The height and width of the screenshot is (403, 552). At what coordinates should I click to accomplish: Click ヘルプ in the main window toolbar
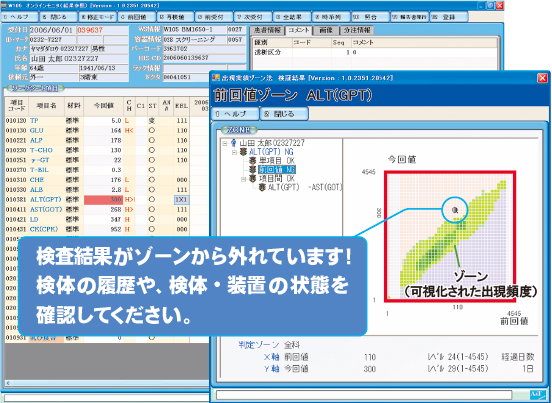(19, 17)
